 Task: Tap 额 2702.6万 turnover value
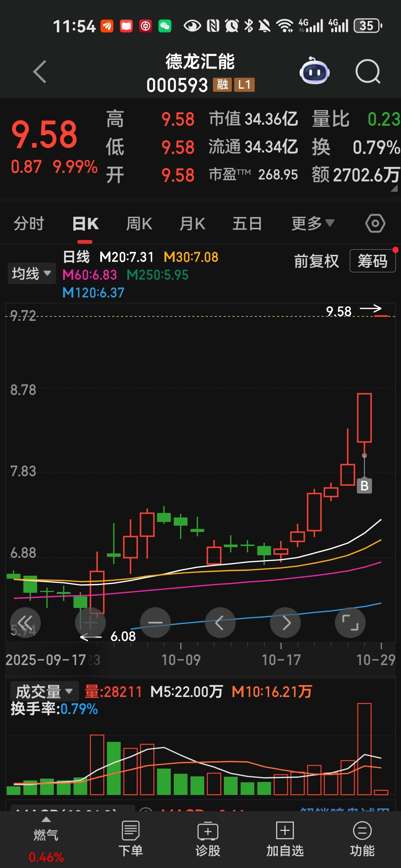[356, 175]
